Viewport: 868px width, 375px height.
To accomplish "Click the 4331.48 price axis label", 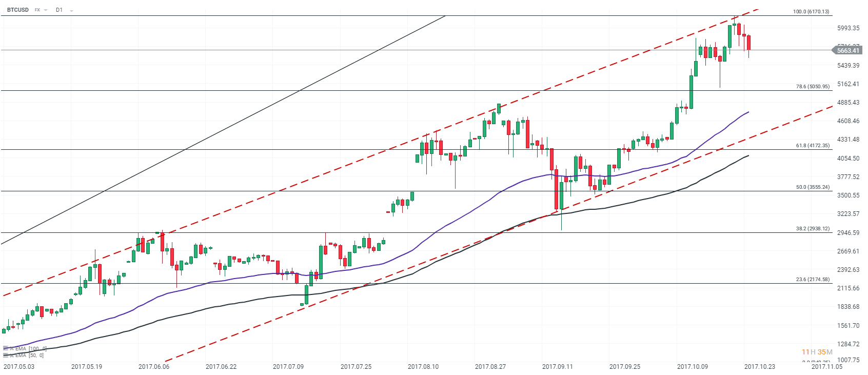I will pyautogui.click(x=849, y=140).
